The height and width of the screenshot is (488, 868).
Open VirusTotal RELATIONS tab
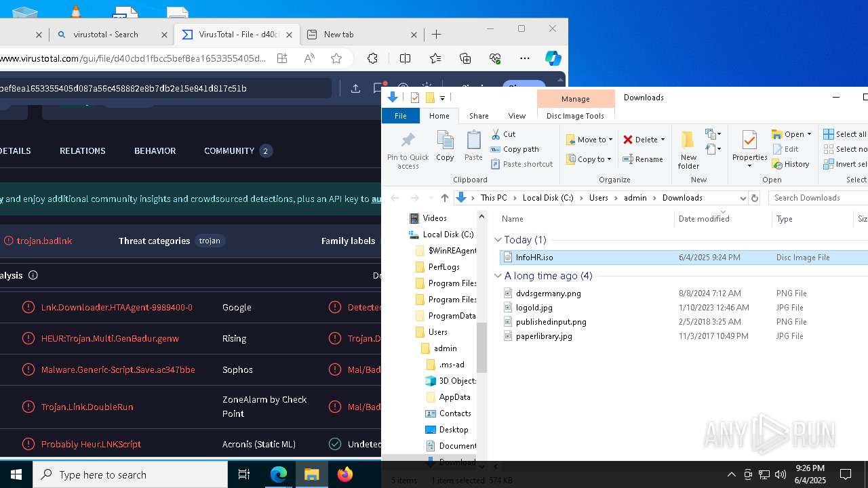point(83,150)
